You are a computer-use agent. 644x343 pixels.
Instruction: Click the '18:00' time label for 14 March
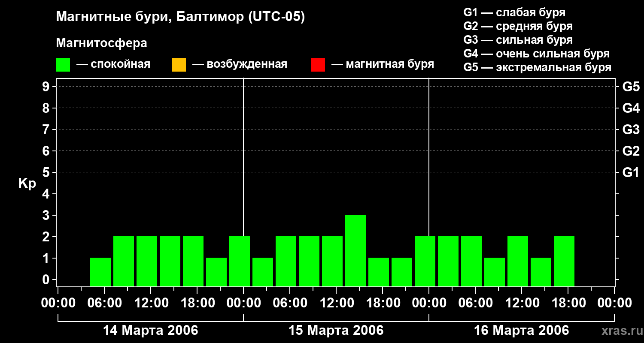197,303
